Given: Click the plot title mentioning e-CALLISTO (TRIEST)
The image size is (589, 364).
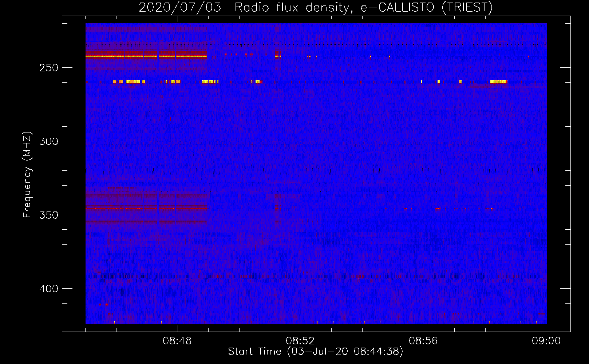Looking at the screenshot, I should click(x=316, y=7).
